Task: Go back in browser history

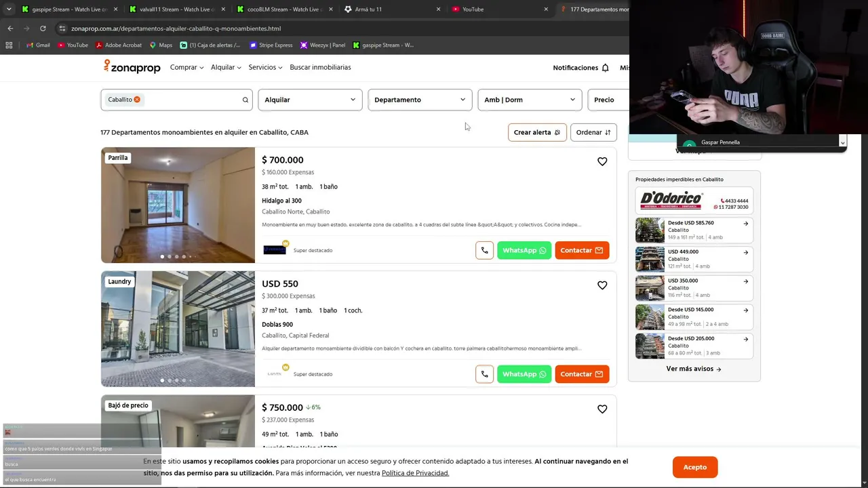Action: point(10,28)
